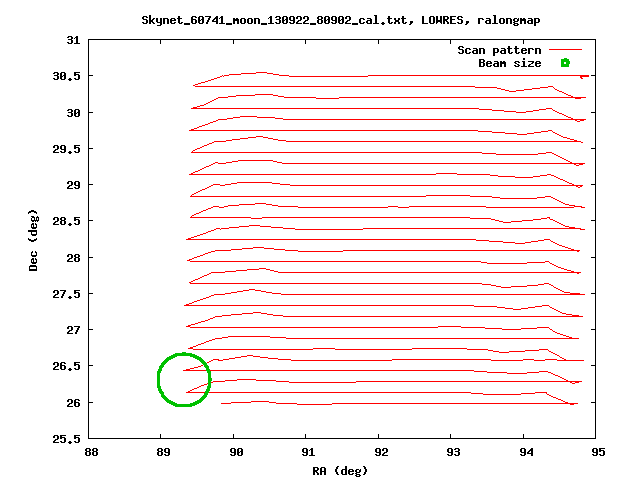The height and width of the screenshot is (480, 640).
Task: Click the x-axis tick label 93
Action: point(453,452)
